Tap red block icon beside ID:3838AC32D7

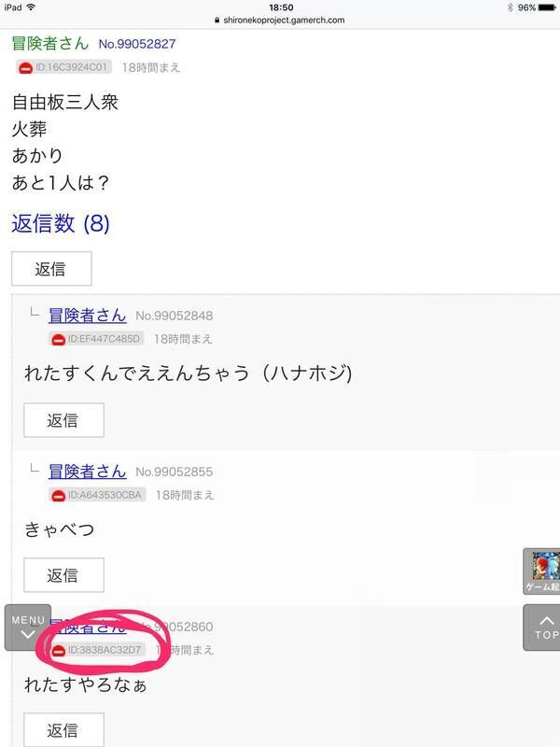tap(58, 651)
